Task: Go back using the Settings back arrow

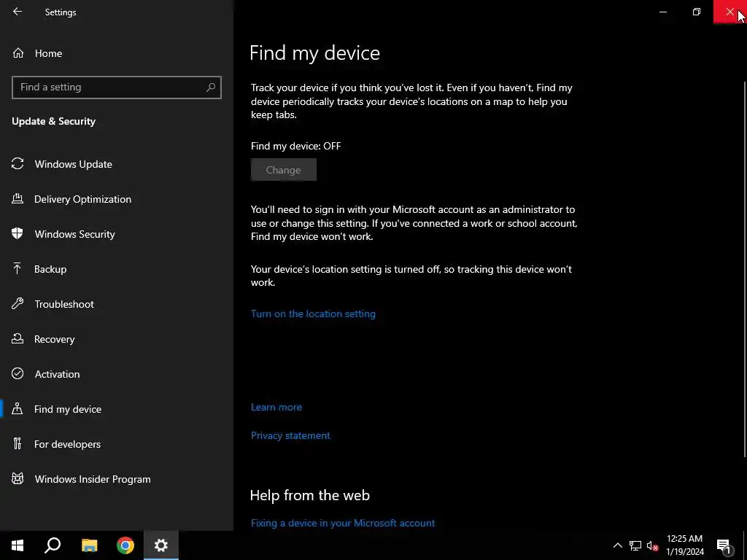Action: coord(18,12)
